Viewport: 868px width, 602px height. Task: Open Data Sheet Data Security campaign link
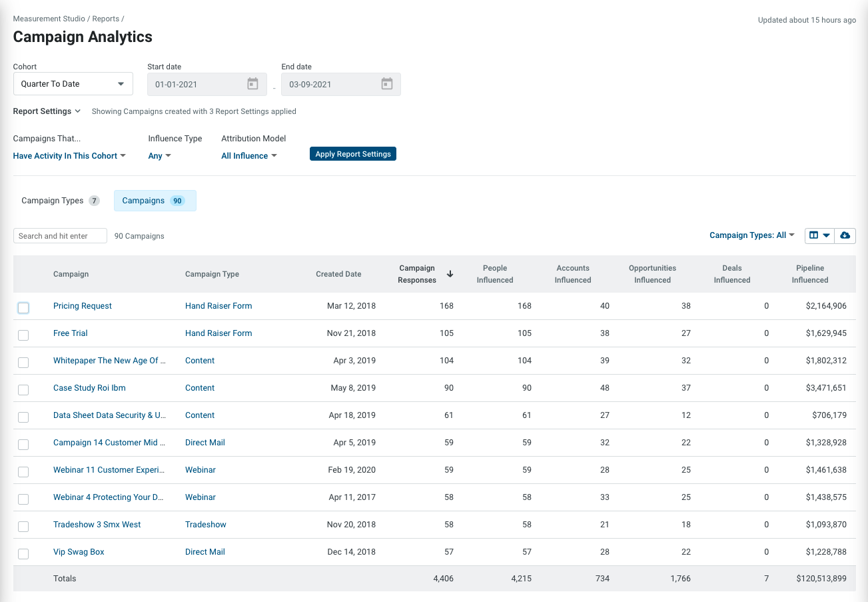pyautogui.click(x=109, y=415)
